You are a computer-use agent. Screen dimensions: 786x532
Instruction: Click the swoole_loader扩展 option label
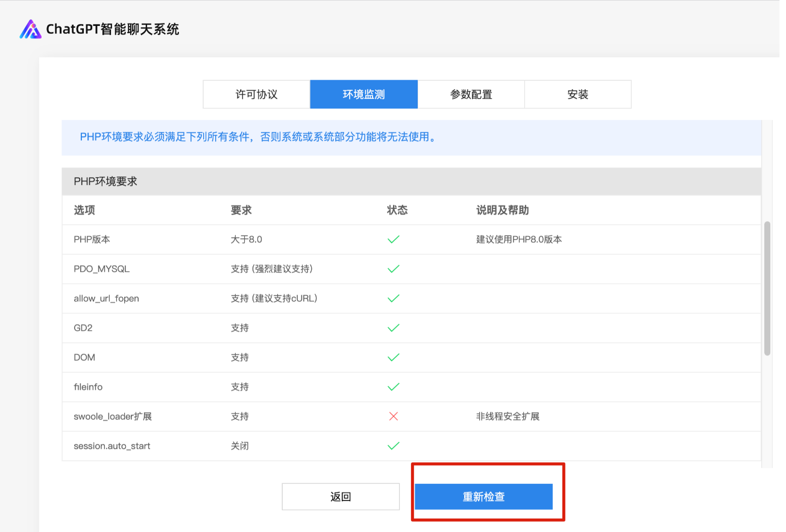[x=113, y=416]
